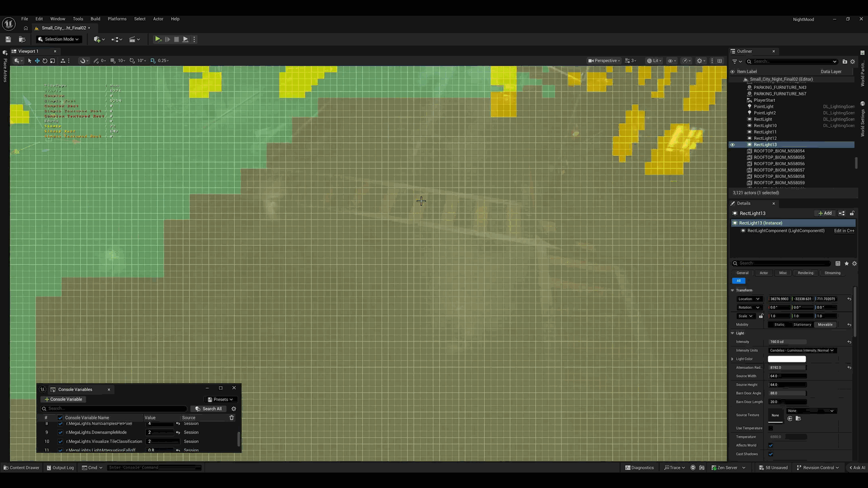The image size is (868, 488).
Task: Open the Intensity Units dropdown
Action: (802, 350)
